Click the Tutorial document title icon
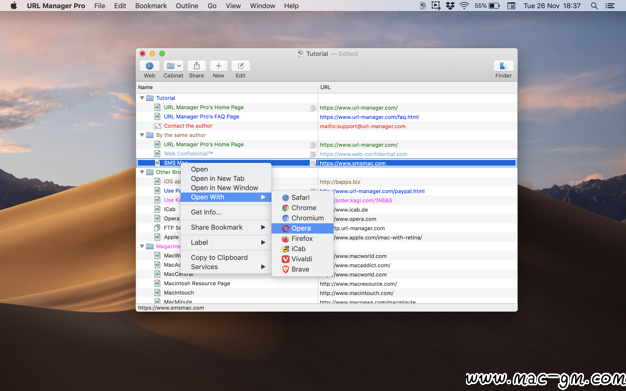This screenshot has width=626, height=391. coord(301,54)
